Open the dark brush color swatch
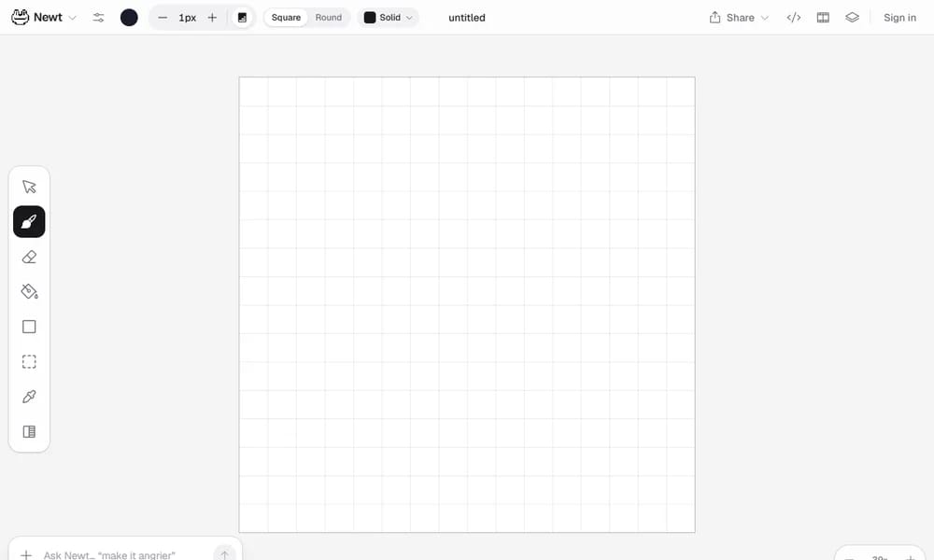The image size is (934, 560). [129, 18]
